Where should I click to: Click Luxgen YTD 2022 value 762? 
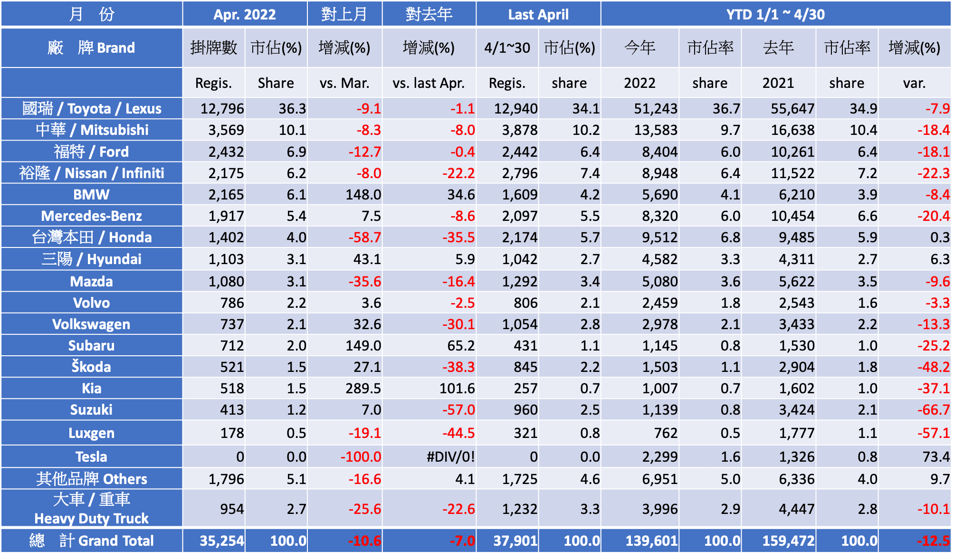pos(666,433)
